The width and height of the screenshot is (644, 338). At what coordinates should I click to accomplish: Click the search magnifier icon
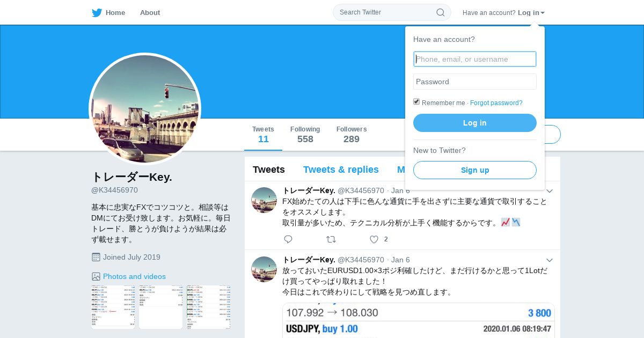pos(440,12)
